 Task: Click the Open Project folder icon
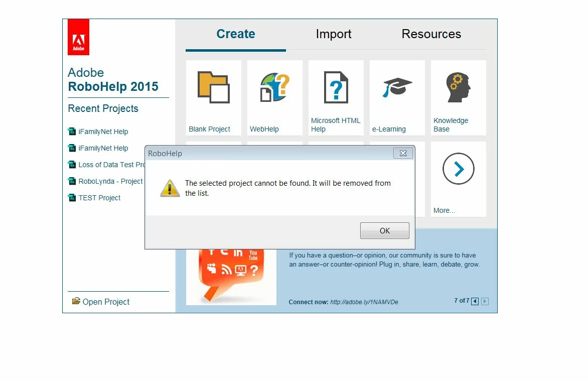(76, 301)
